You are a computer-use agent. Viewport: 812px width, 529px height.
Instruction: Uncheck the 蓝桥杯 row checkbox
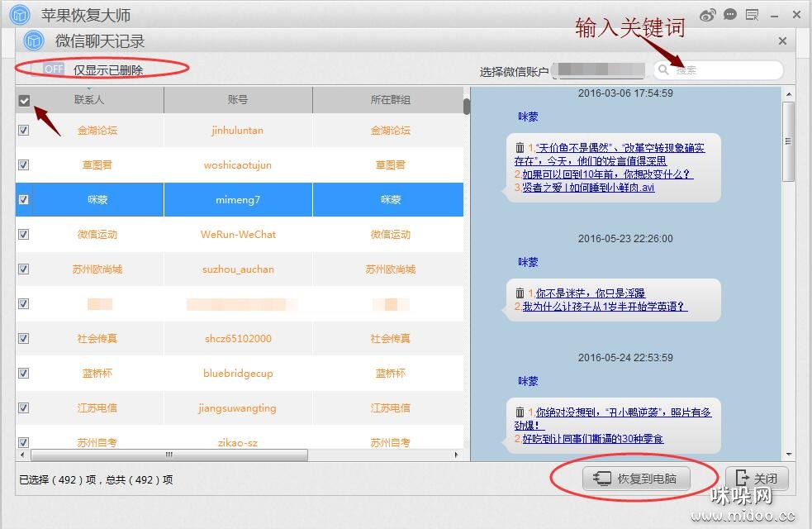[23, 373]
